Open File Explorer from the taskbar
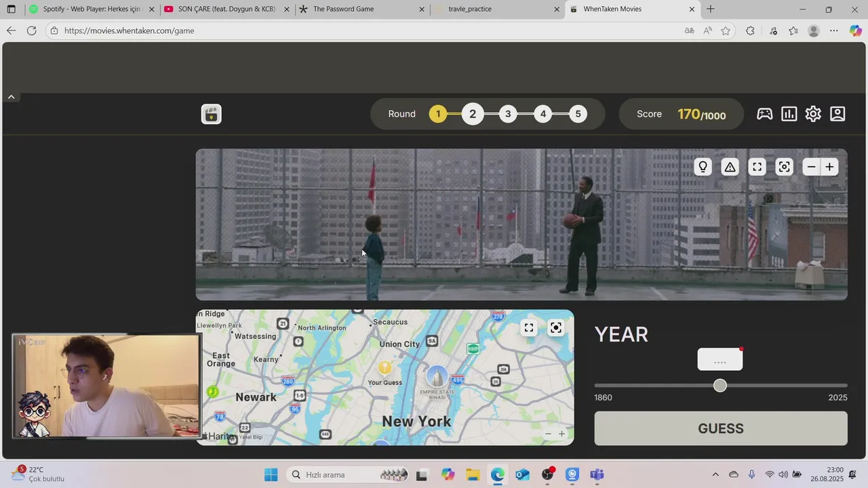This screenshot has width=868, height=488. 473,474
